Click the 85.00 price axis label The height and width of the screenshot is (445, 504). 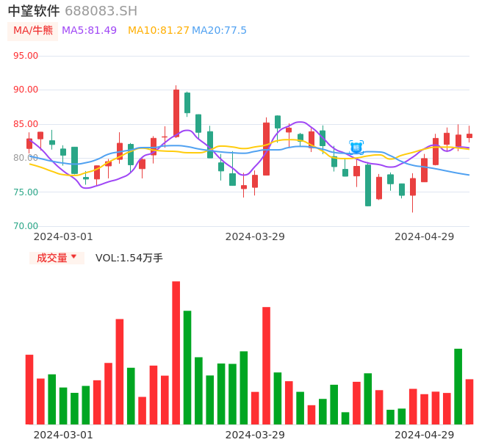click(26, 124)
